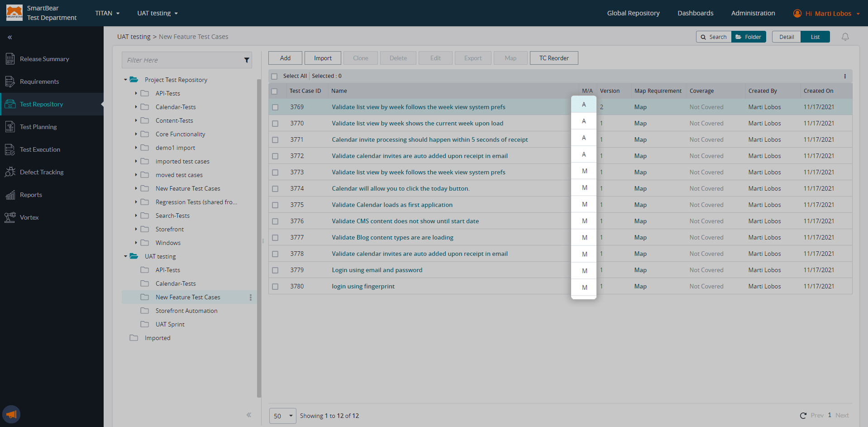Click the Search button
This screenshot has width=868, height=427.
[x=714, y=37]
